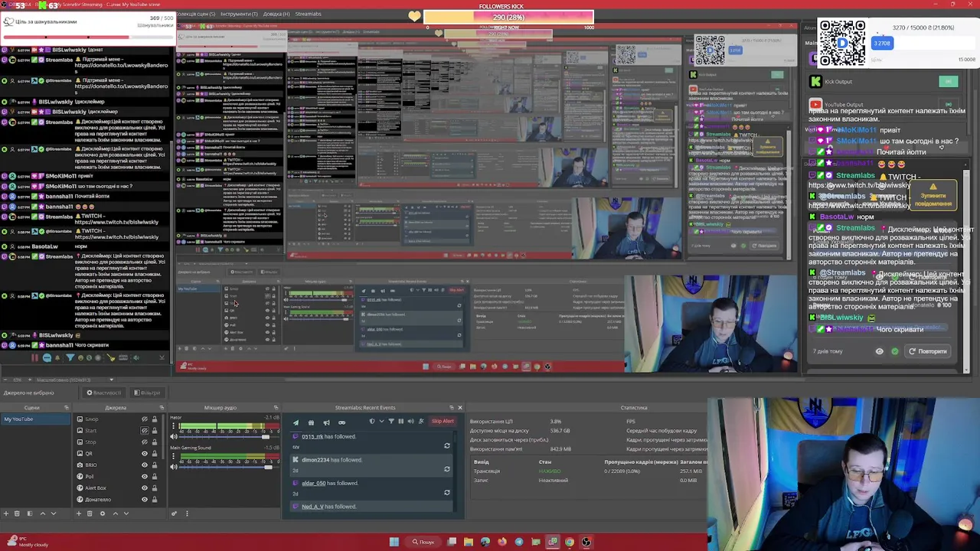Pop out the audio mixer panel
This screenshot has width=980, height=551.
pos(276,408)
